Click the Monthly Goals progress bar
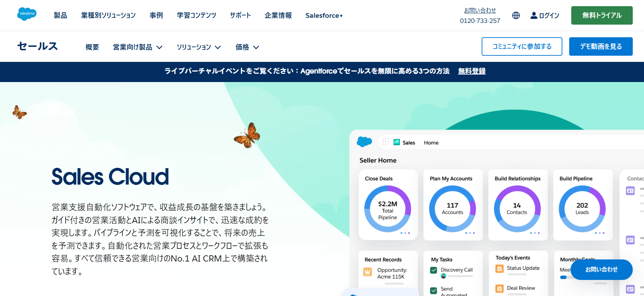 click(x=565, y=277)
